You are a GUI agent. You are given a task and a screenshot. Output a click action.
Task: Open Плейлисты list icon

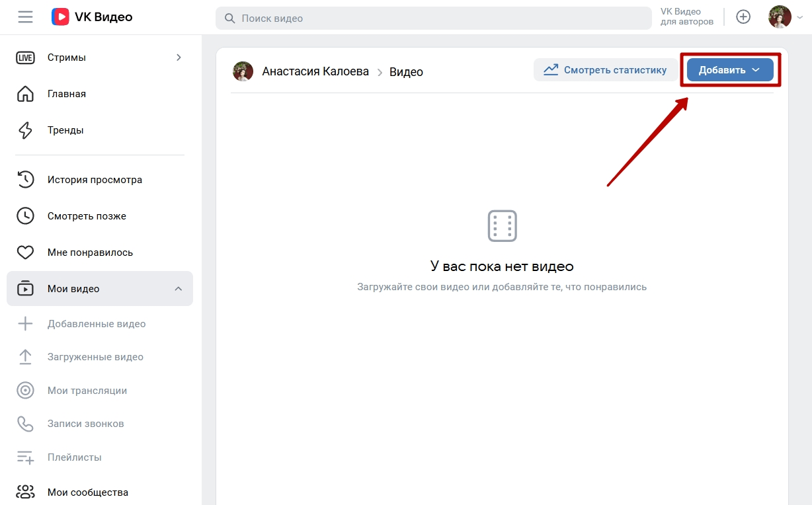click(25, 457)
